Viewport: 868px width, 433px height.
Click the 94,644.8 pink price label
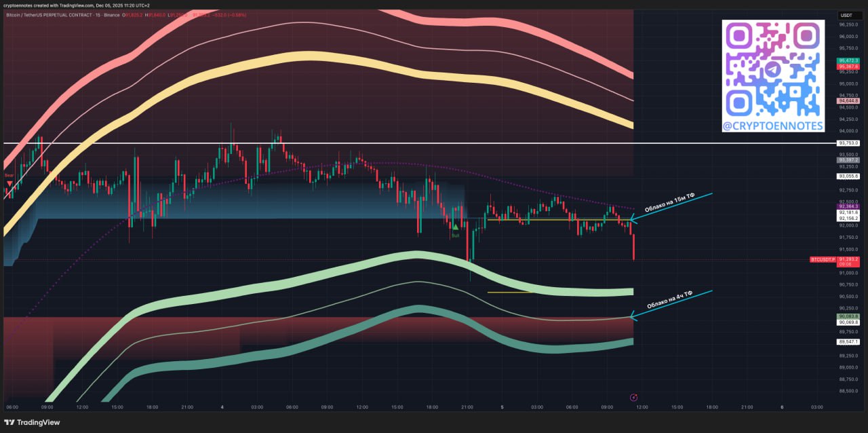click(849, 100)
